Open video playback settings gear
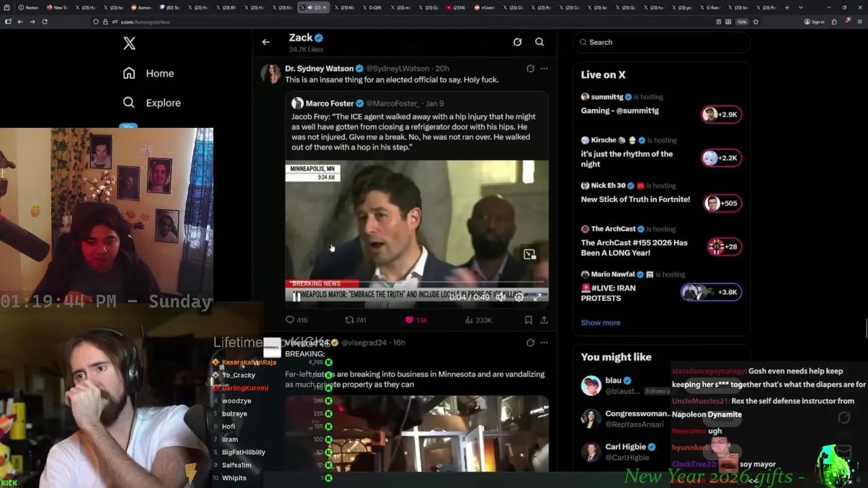 point(519,297)
